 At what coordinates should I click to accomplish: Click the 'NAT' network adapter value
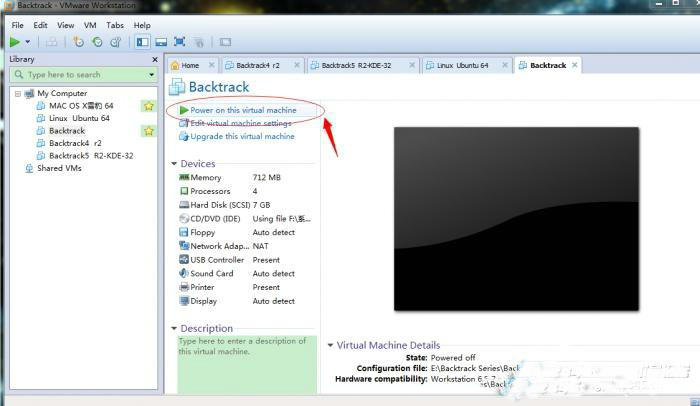(260, 246)
